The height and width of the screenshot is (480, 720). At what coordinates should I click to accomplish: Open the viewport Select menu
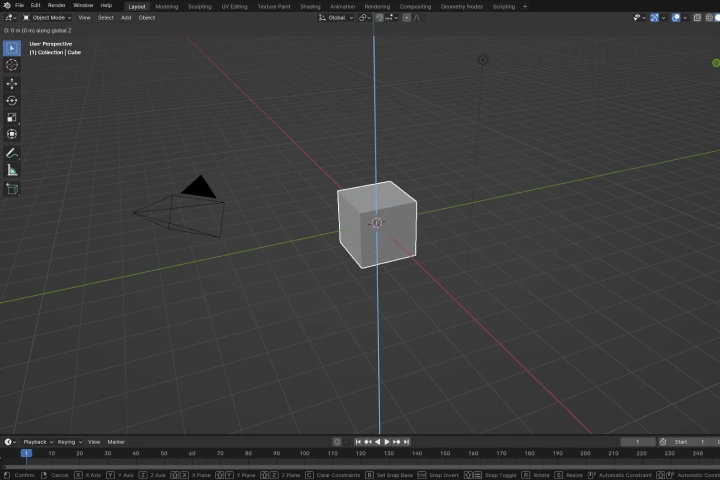106,18
